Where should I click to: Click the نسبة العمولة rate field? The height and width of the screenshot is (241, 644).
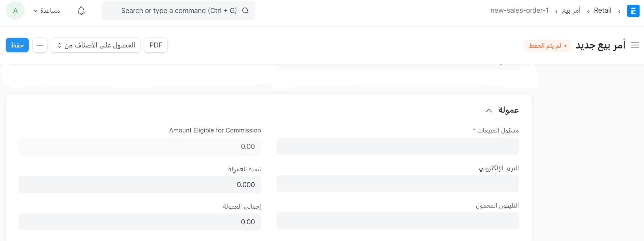coord(140,184)
